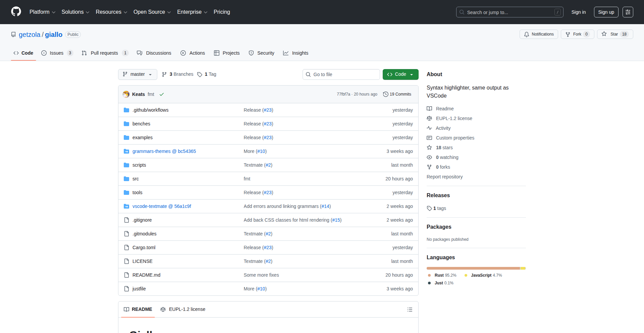
Task: Expand the Platform menu in header
Action: 42,12
